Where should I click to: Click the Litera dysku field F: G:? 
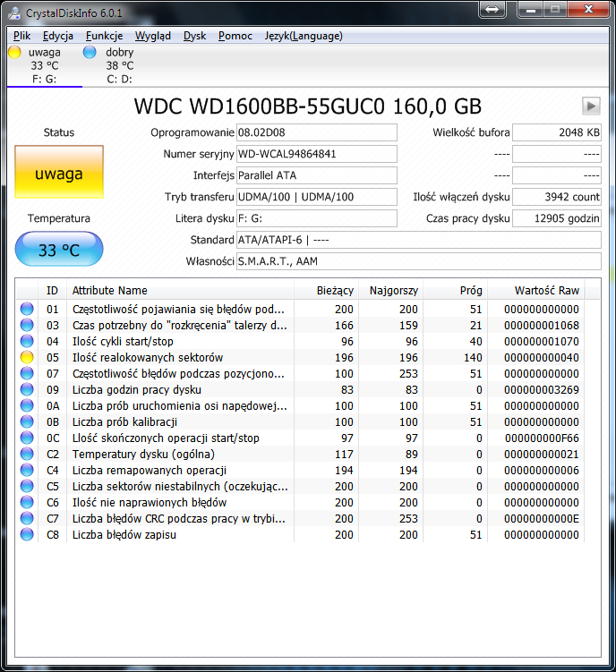tap(317, 218)
